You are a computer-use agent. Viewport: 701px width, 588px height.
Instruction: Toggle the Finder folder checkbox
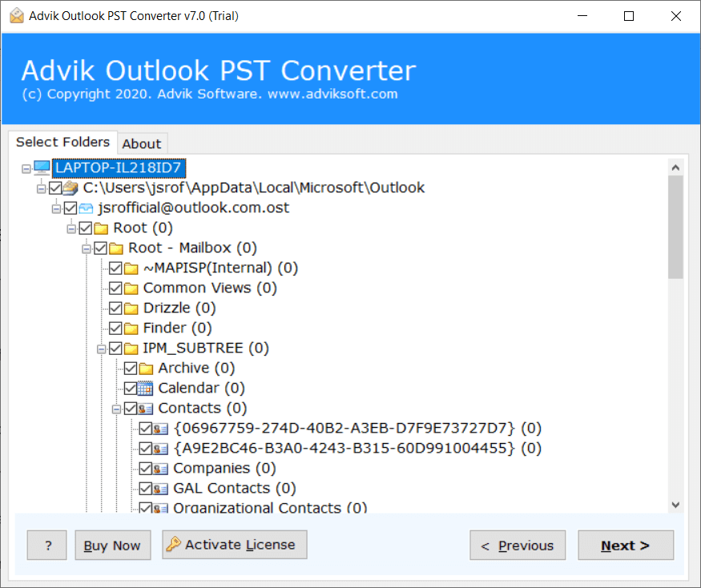(x=116, y=328)
